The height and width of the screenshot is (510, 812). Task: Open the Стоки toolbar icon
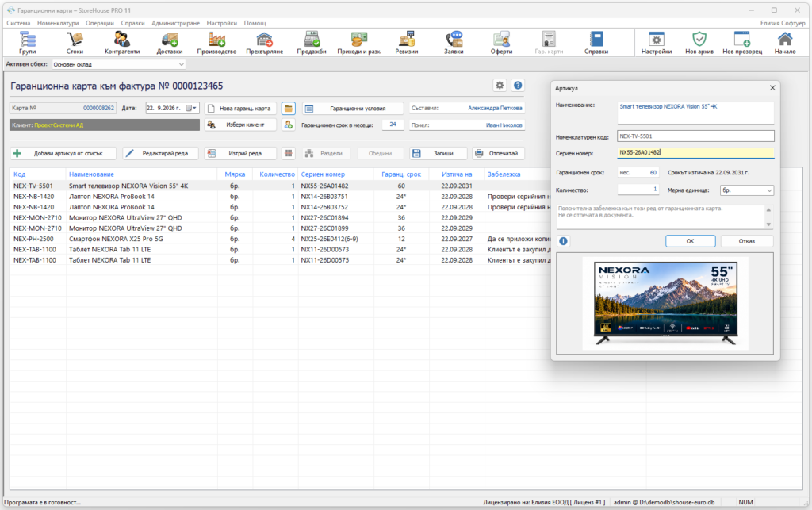pyautogui.click(x=75, y=43)
